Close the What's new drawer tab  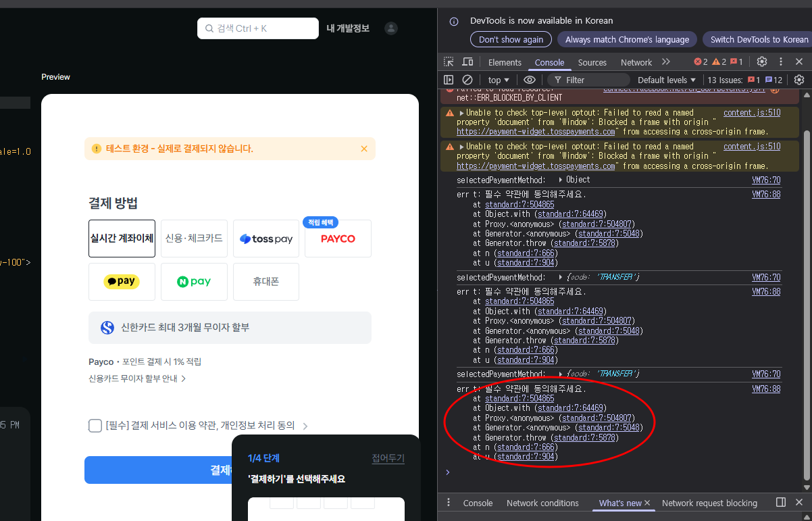tap(647, 503)
